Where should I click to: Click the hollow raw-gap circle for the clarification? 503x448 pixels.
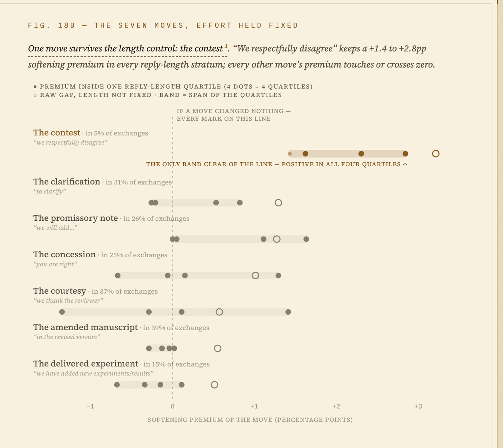click(x=278, y=203)
